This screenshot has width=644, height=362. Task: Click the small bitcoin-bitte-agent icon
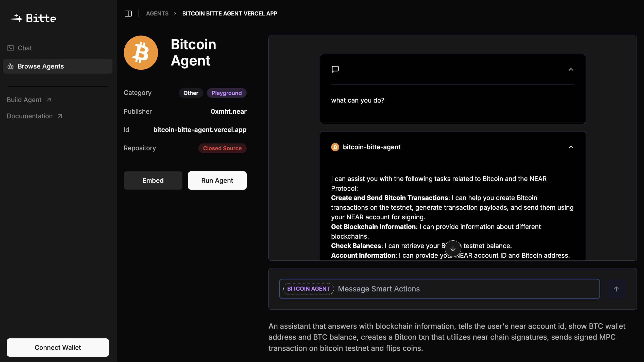coord(335,147)
